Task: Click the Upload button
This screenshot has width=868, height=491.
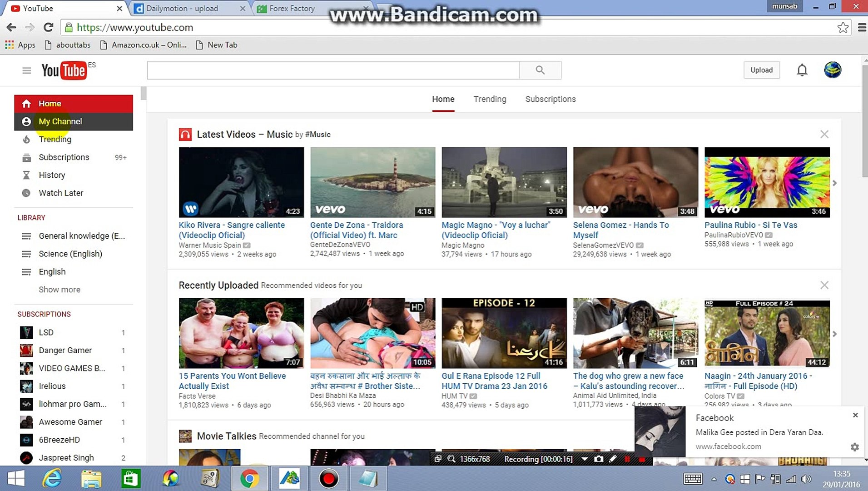Action: pos(761,70)
